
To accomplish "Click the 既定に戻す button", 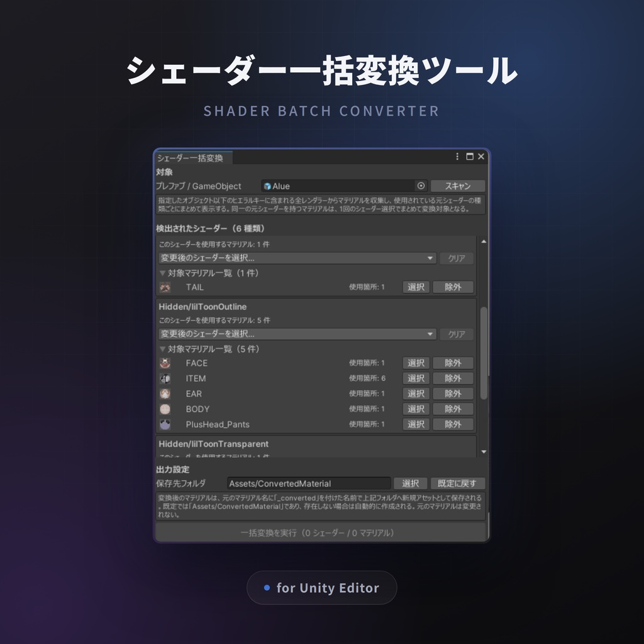I will coord(458,484).
